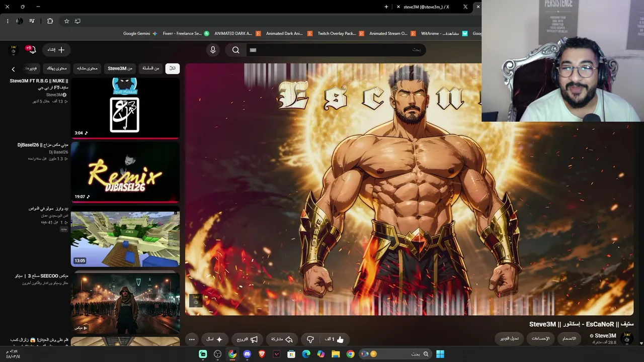Open the edit video (تعديل الفيديو) button
Screen dimensions: 644x362
pyautogui.click(x=510, y=338)
